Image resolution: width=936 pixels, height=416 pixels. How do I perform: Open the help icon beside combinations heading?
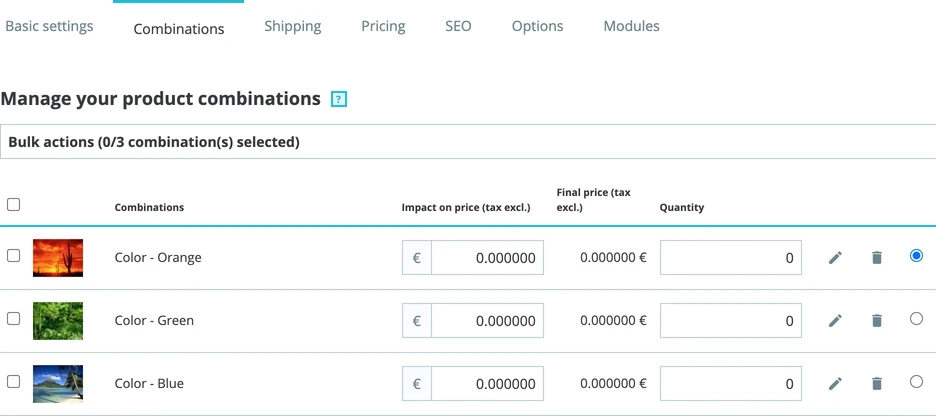click(x=338, y=99)
